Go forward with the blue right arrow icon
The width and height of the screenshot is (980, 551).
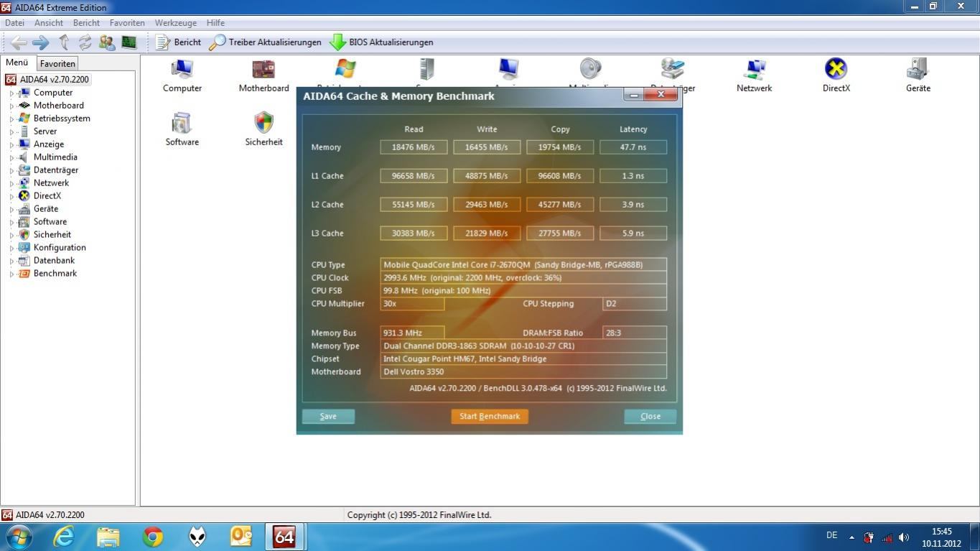41,42
